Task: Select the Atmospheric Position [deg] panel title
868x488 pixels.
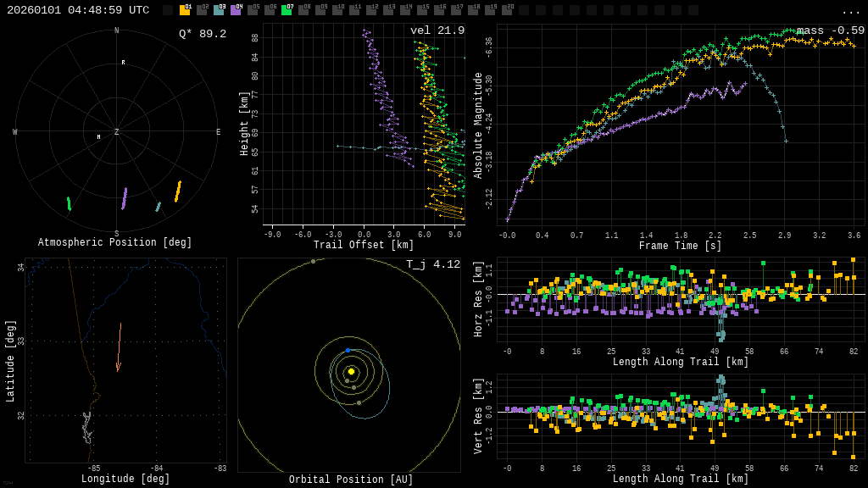Action: pyautogui.click(x=115, y=243)
